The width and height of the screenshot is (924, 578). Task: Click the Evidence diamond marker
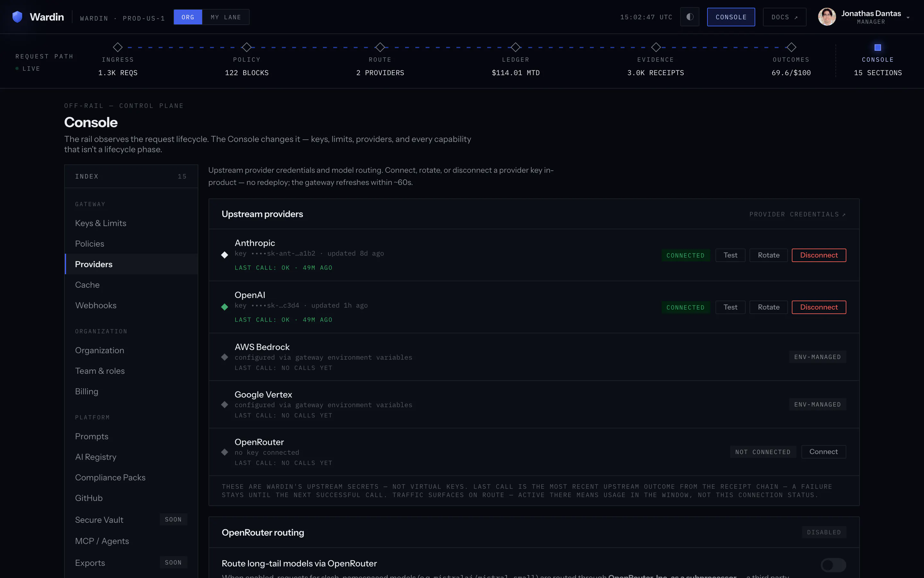(x=656, y=48)
